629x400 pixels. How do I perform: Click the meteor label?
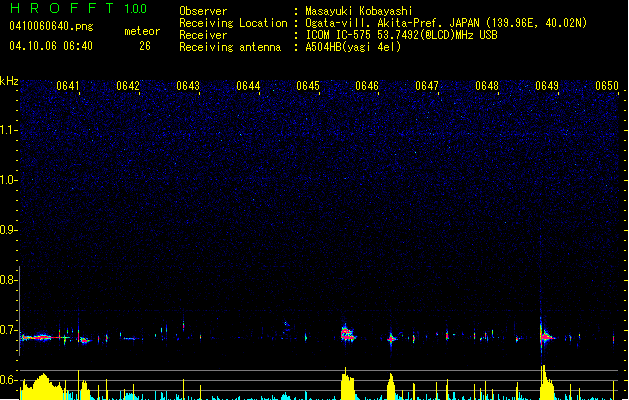(142, 31)
